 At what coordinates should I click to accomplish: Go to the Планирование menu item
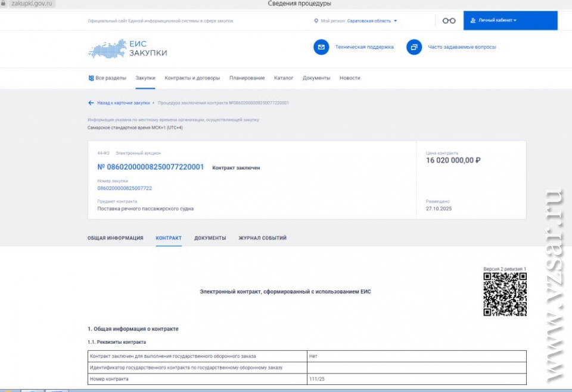[x=247, y=78]
